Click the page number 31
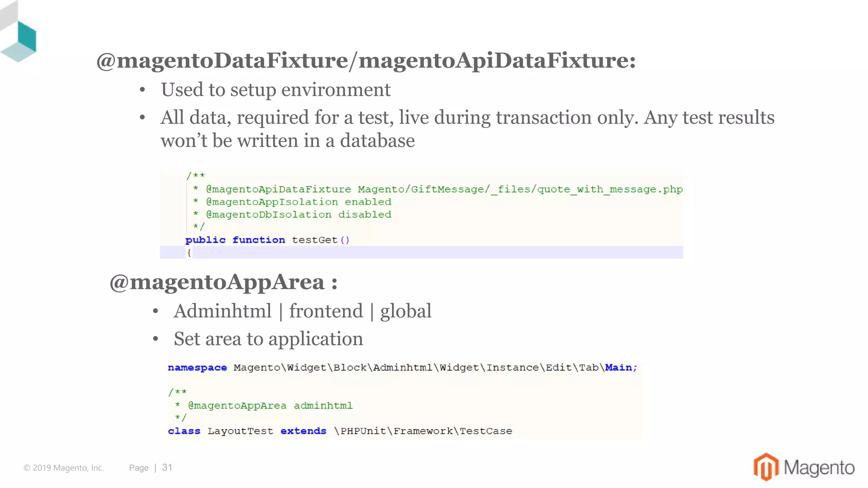The height and width of the screenshot is (488, 868). pyautogui.click(x=167, y=467)
